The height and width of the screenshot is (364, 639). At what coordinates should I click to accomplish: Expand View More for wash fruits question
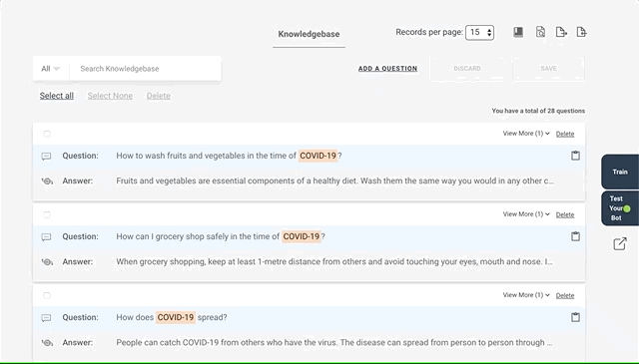526,134
